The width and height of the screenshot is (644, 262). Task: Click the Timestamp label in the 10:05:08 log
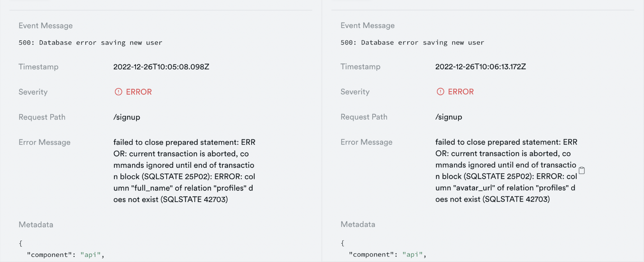pos(39,67)
